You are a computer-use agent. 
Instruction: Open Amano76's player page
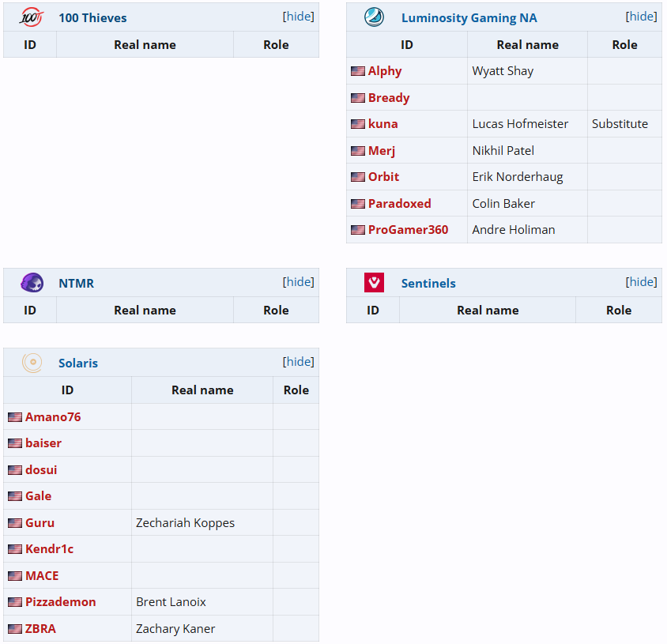coord(53,417)
